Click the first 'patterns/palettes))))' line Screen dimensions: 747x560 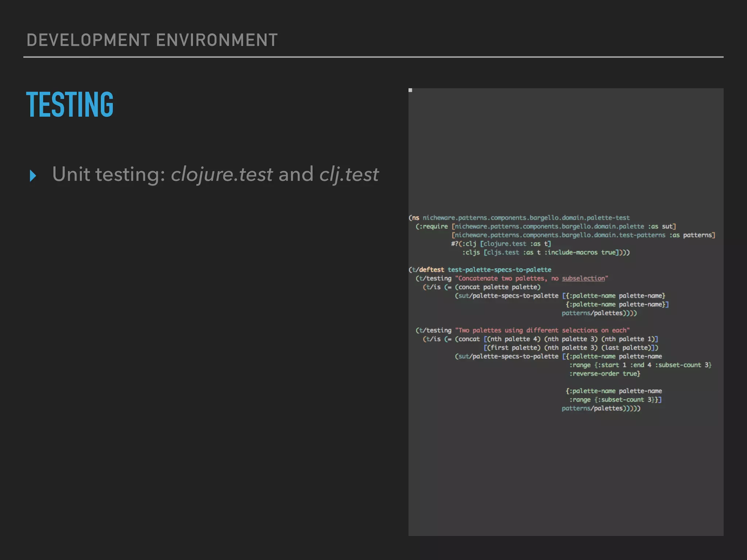599,313
